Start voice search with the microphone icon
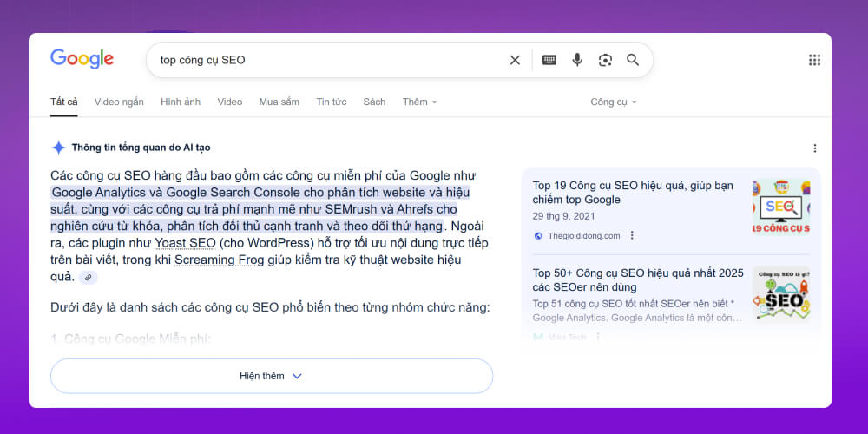 click(x=577, y=60)
